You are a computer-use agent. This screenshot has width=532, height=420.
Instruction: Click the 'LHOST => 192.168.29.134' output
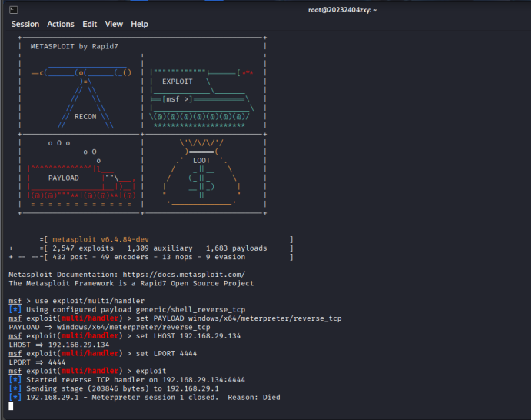tap(59, 345)
